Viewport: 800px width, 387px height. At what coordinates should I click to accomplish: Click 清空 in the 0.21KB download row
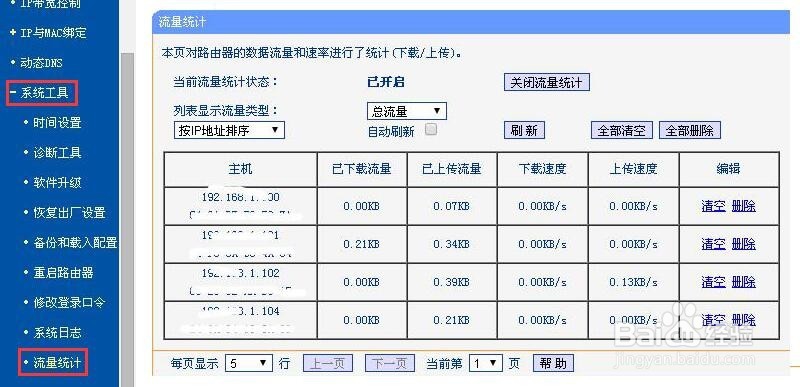(713, 244)
